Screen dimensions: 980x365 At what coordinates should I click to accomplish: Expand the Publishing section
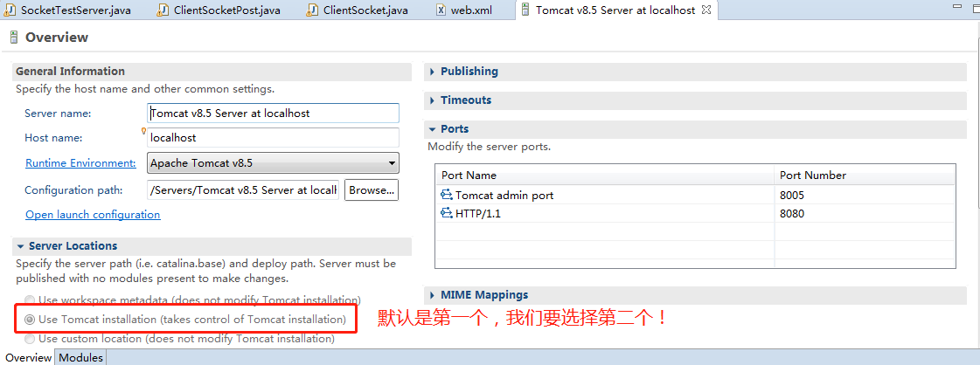click(x=433, y=72)
